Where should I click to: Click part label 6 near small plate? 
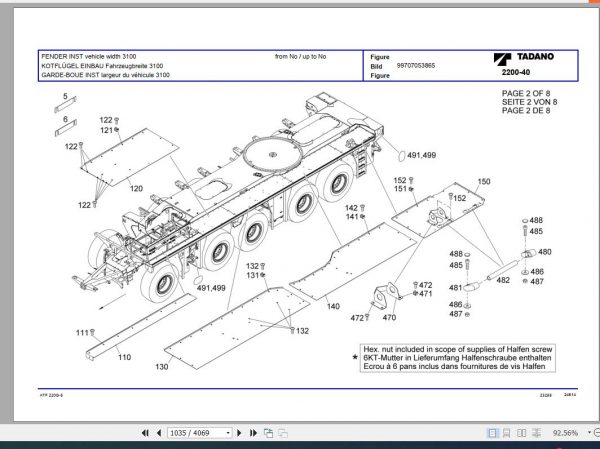point(65,119)
